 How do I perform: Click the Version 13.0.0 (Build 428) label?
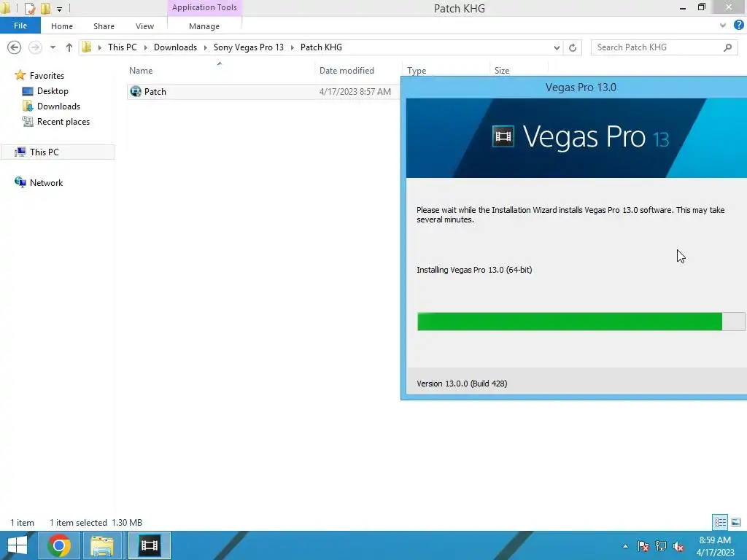(x=462, y=384)
